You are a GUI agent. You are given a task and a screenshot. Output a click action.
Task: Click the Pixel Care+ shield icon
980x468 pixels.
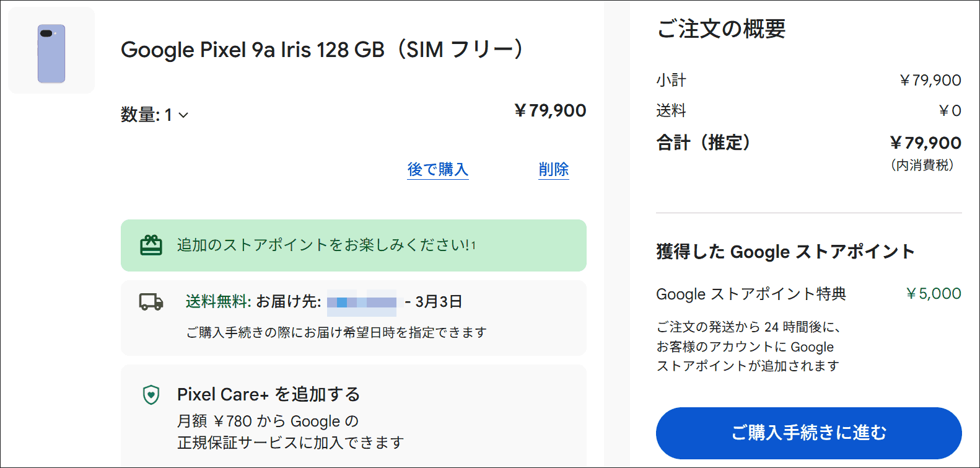pyautogui.click(x=150, y=394)
